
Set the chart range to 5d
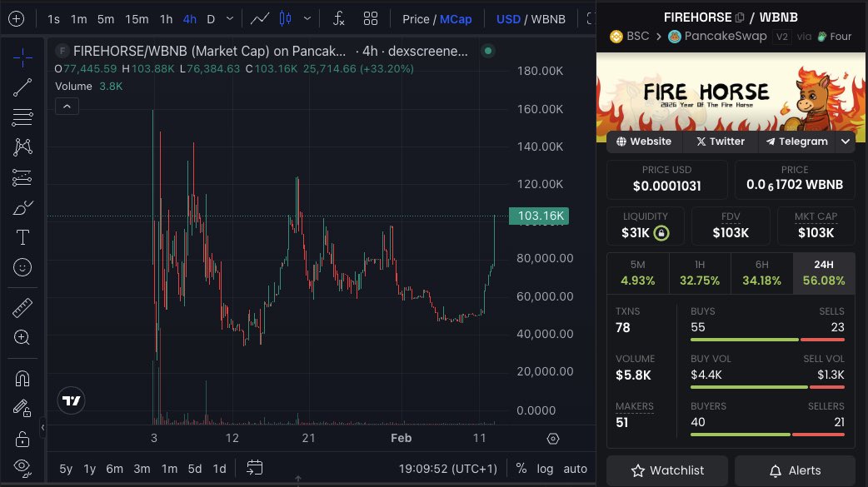[x=195, y=469]
